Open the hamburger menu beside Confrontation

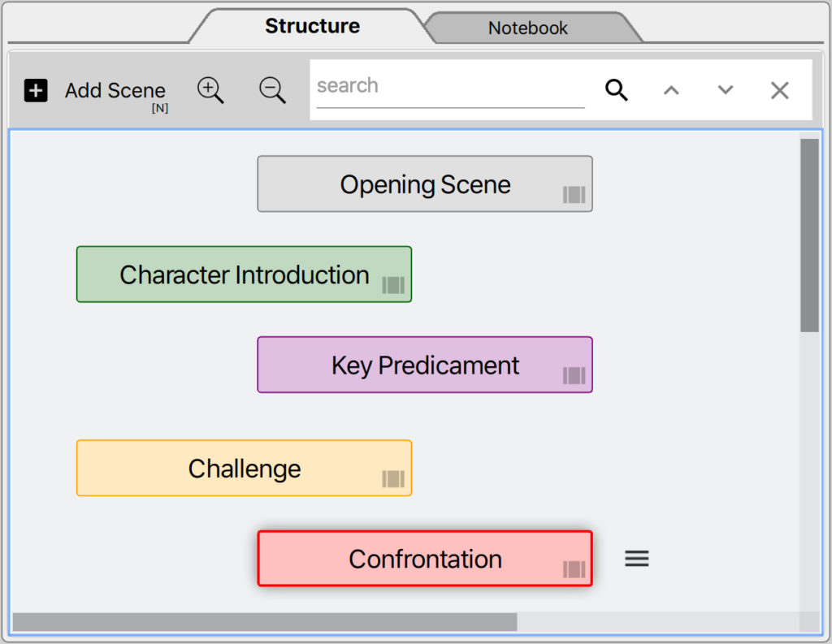637,559
